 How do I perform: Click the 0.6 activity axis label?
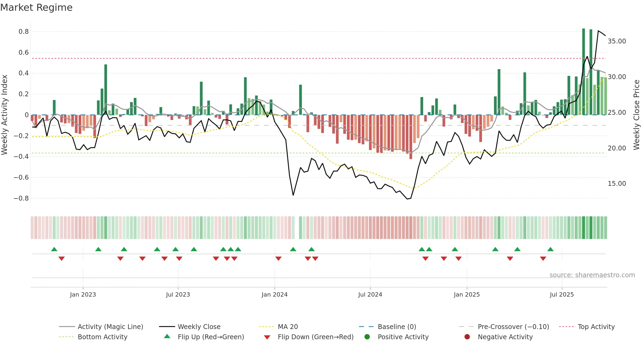(23, 52)
